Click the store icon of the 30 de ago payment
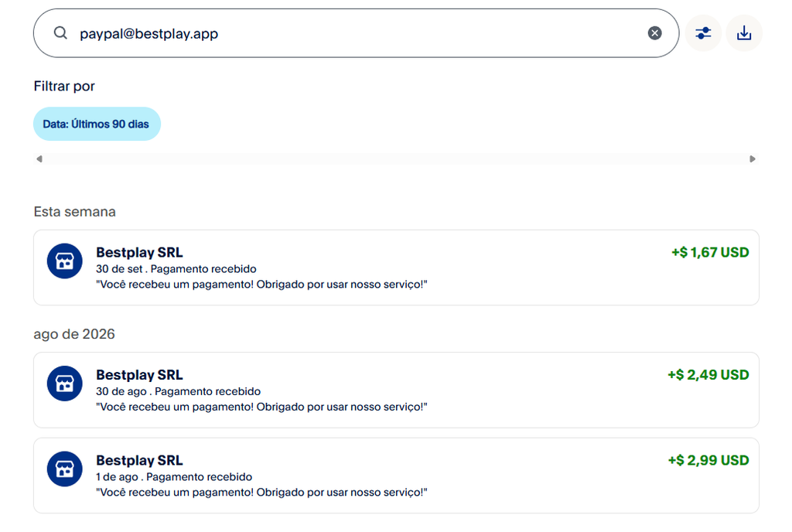This screenshot has height=532, width=792. pos(65,384)
